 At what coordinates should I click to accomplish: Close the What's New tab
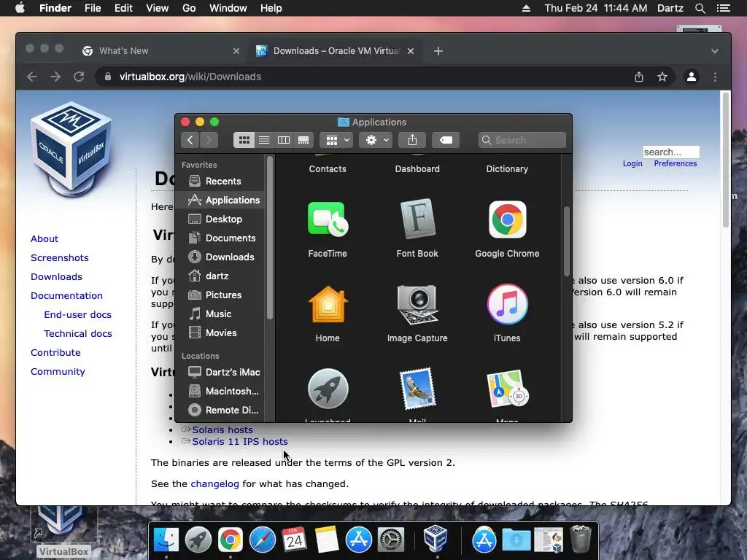[x=236, y=51]
